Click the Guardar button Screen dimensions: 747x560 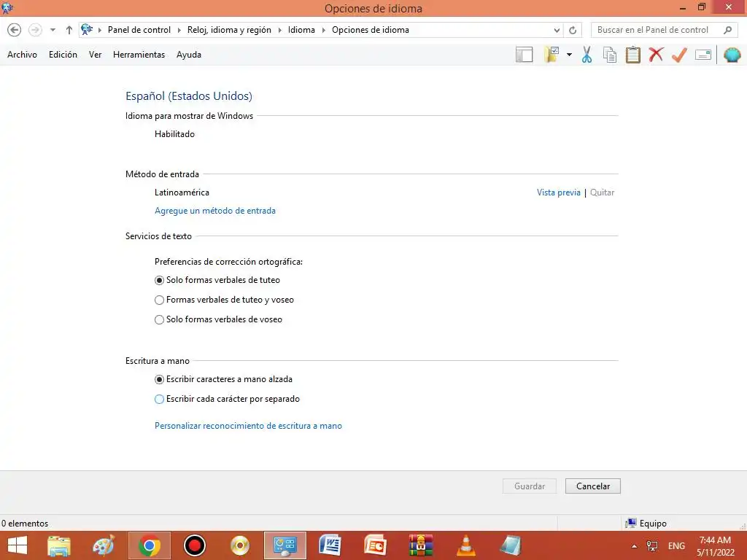point(530,486)
